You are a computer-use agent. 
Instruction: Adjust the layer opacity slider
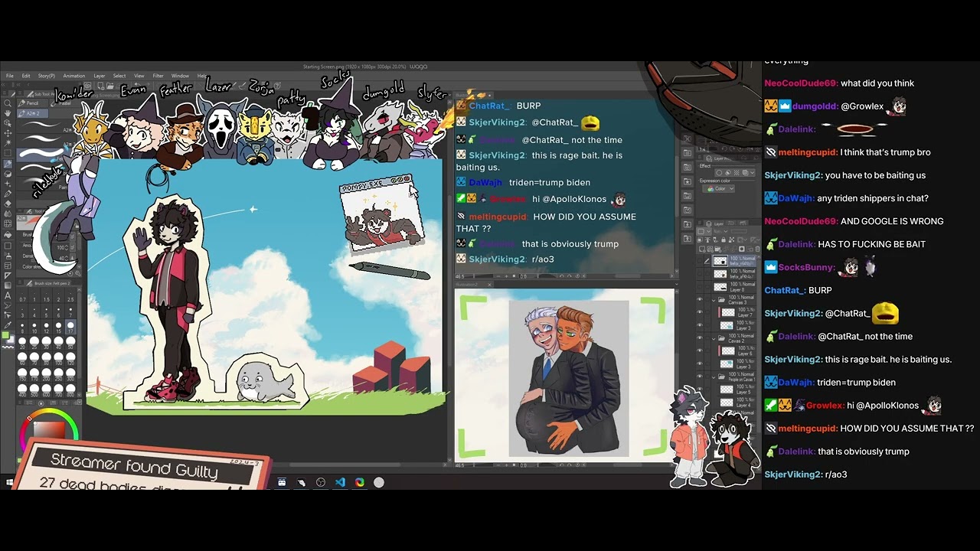point(738,231)
